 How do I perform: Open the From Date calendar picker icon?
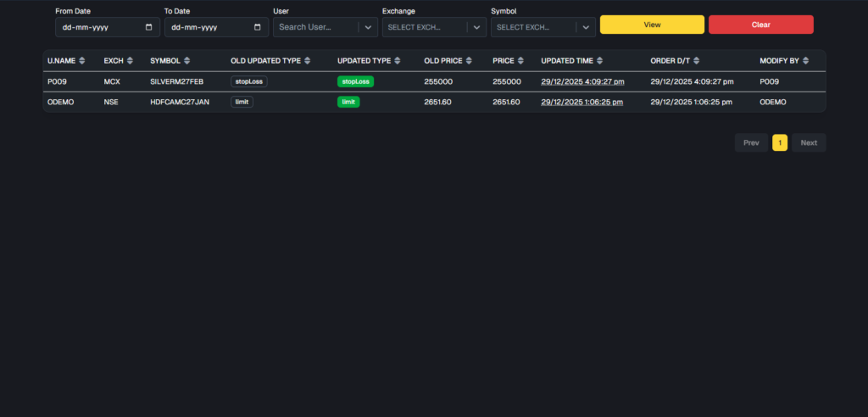149,27
